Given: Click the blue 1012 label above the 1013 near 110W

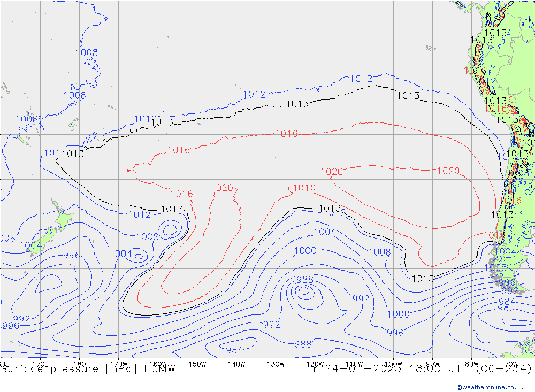Looking at the screenshot, I should point(361,79).
